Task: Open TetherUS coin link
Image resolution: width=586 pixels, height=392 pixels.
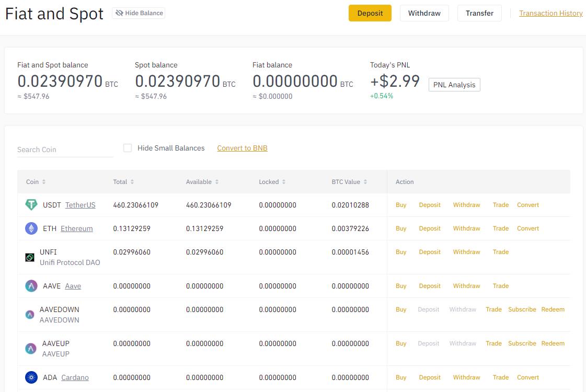Action: click(x=81, y=205)
